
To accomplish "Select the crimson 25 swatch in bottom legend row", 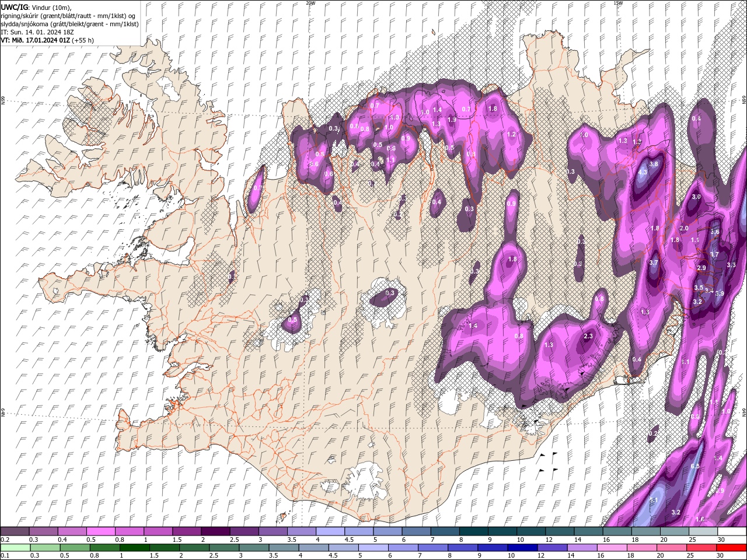I will (x=701, y=547).
